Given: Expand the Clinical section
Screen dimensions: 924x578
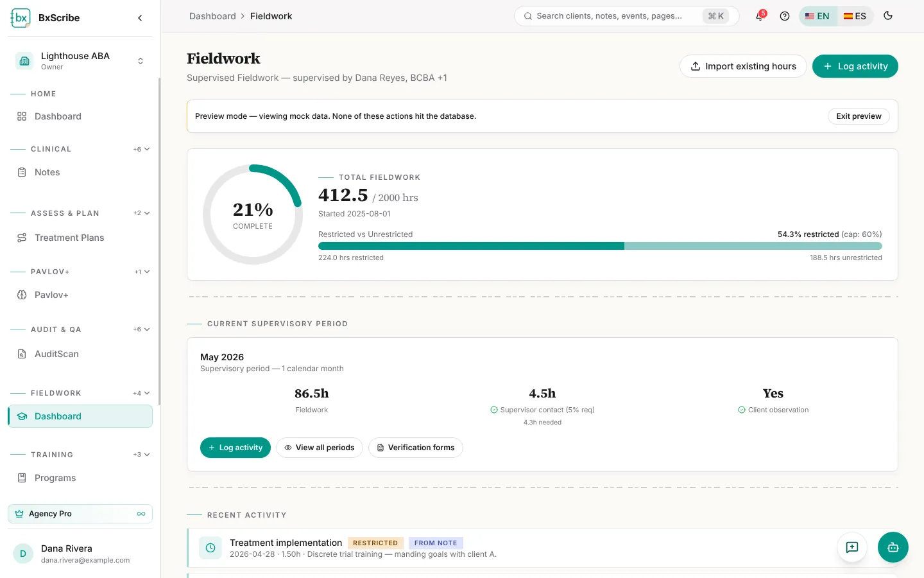Looking at the screenshot, I should [x=142, y=149].
